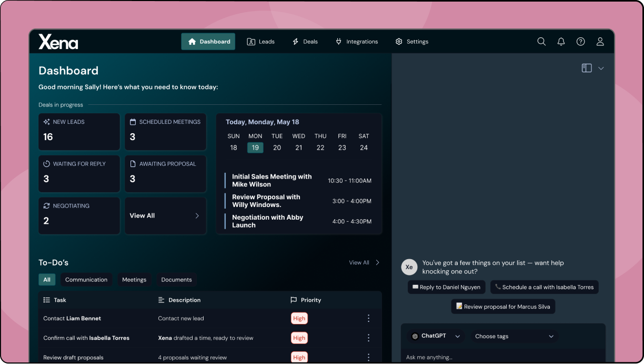
Task: Click the Xe assistant avatar icon
Action: (x=409, y=267)
